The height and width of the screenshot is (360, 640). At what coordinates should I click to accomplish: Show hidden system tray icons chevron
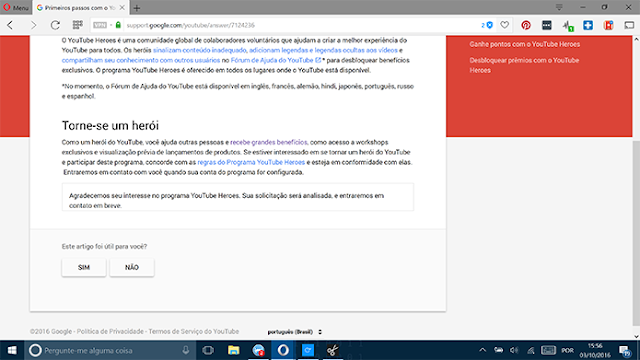482,350
